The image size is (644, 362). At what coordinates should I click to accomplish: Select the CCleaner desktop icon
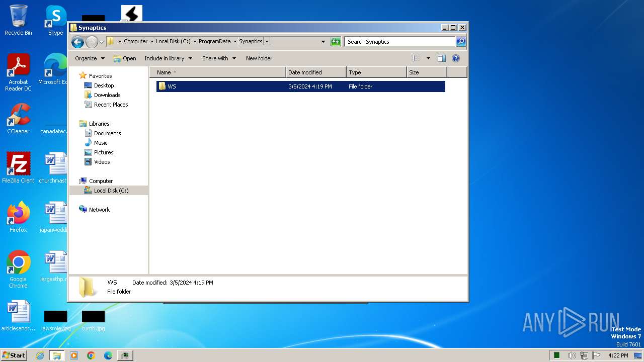[18, 119]
